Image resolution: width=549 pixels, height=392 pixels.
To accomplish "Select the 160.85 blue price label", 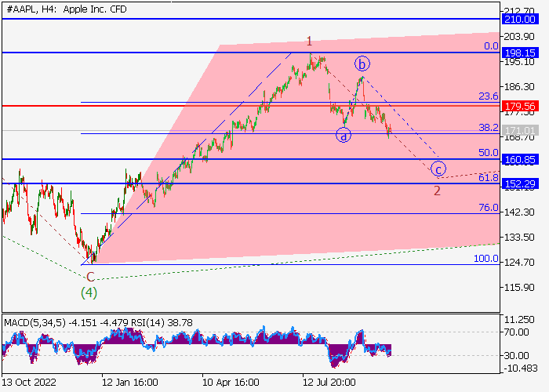I will click(520, 160).
